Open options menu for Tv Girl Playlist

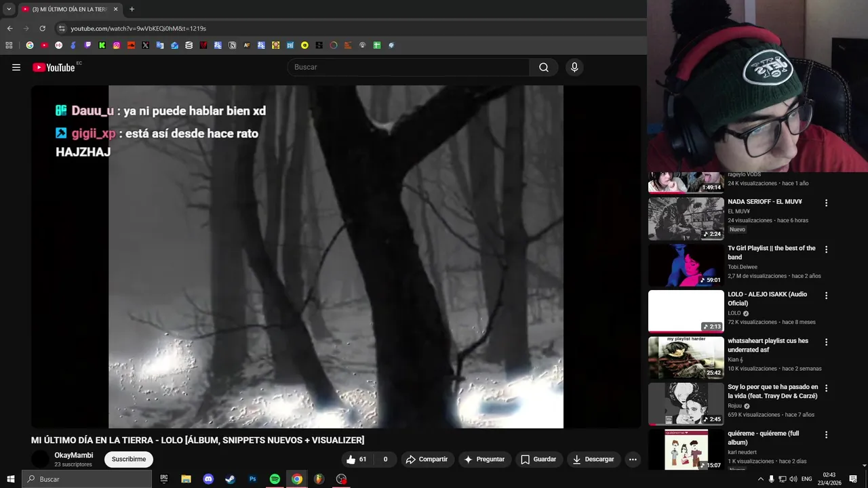coord(826,249)
